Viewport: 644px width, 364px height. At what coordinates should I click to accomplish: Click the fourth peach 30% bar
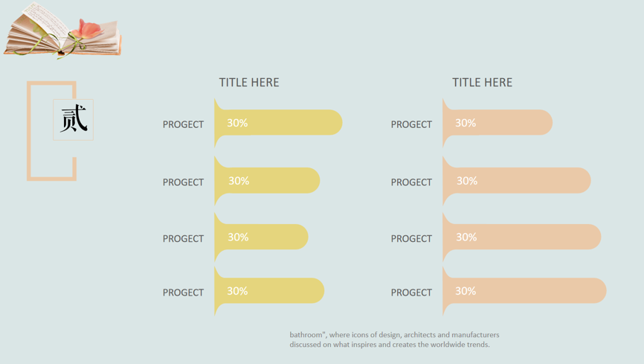(524, 291)
